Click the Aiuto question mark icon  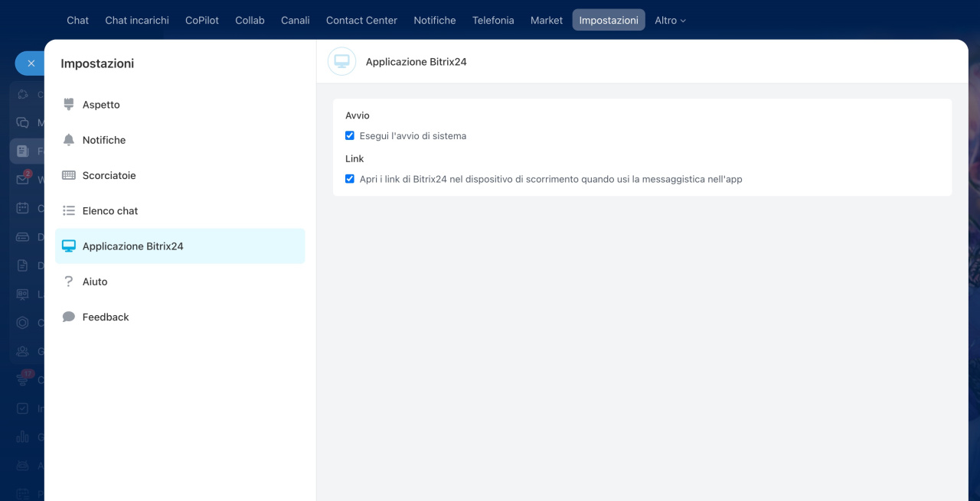(x=69, y=281)
